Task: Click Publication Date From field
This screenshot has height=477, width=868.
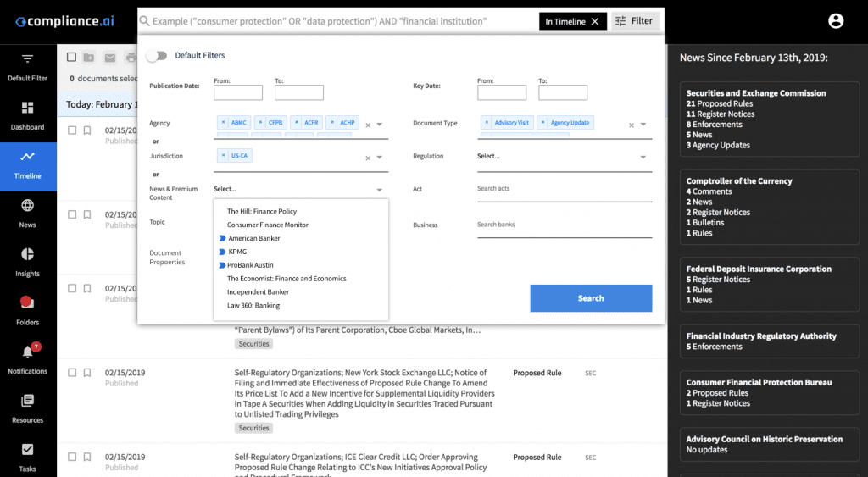Action: (x=238, y=92)
